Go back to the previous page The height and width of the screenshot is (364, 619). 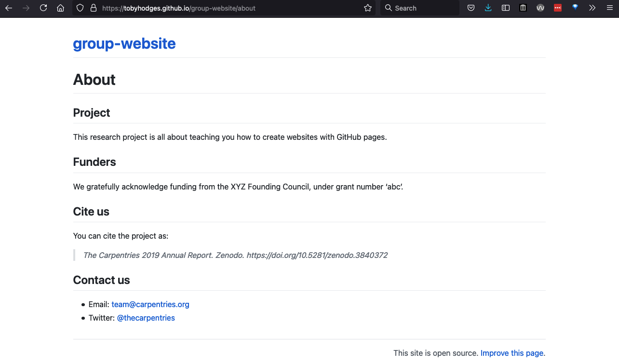point(9,8)
